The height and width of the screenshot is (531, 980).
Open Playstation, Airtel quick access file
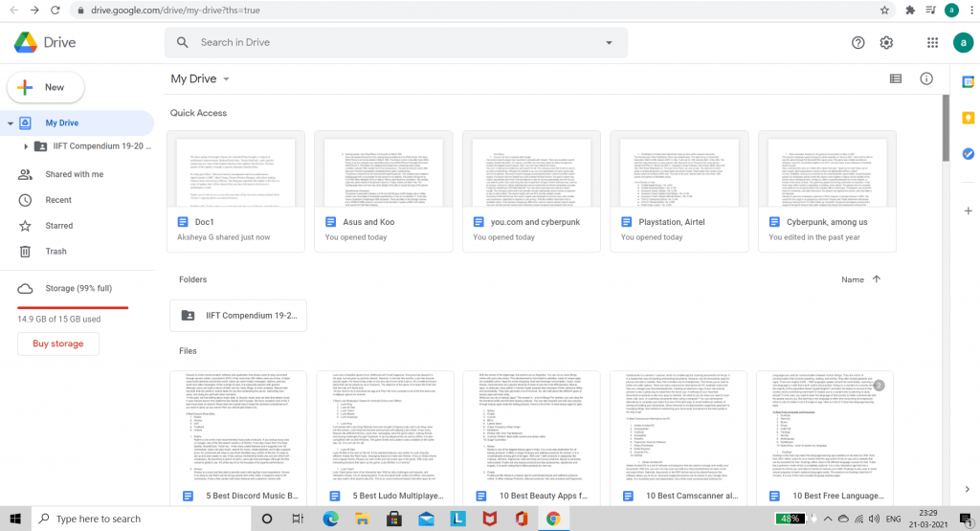[x=679, y=191]
